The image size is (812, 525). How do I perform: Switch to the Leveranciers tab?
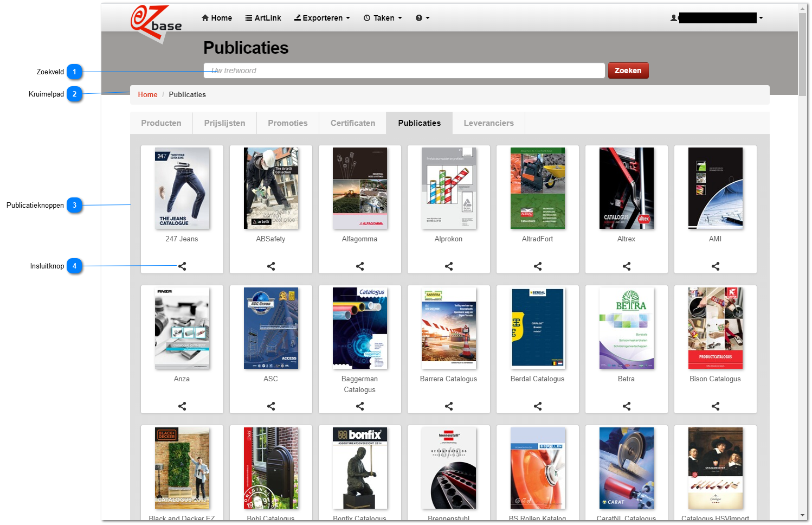489,123
